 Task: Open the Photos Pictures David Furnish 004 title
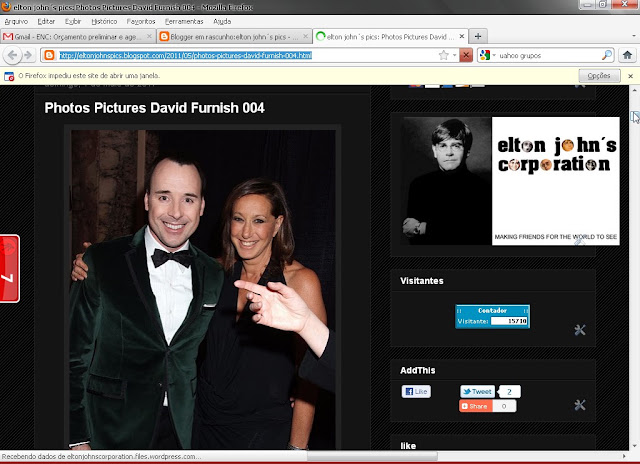(154, 108)
